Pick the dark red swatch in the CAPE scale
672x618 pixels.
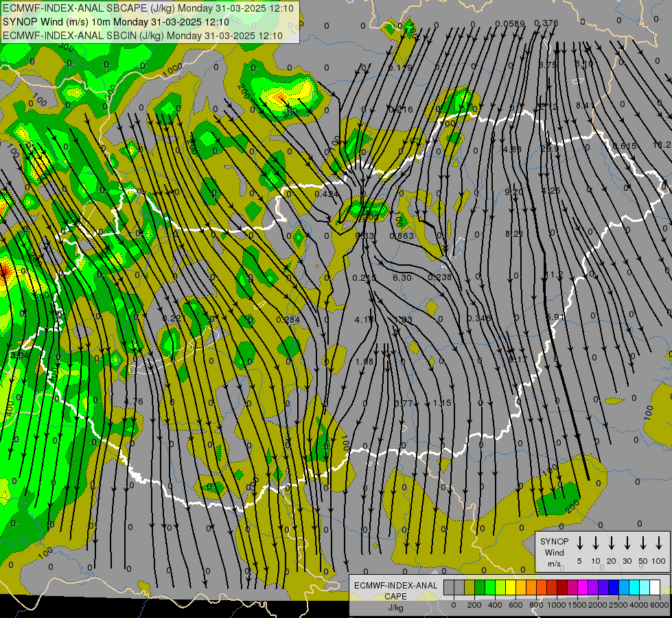point(562,587)
